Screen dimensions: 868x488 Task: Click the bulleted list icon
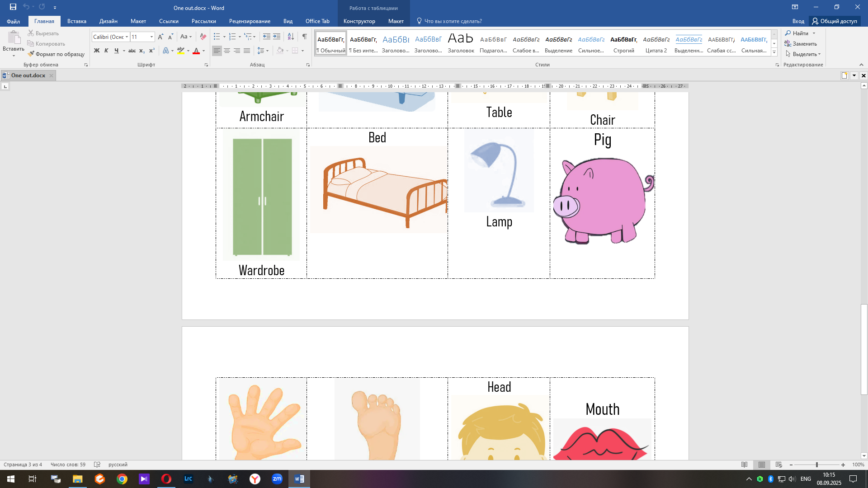tap(217, 37)
